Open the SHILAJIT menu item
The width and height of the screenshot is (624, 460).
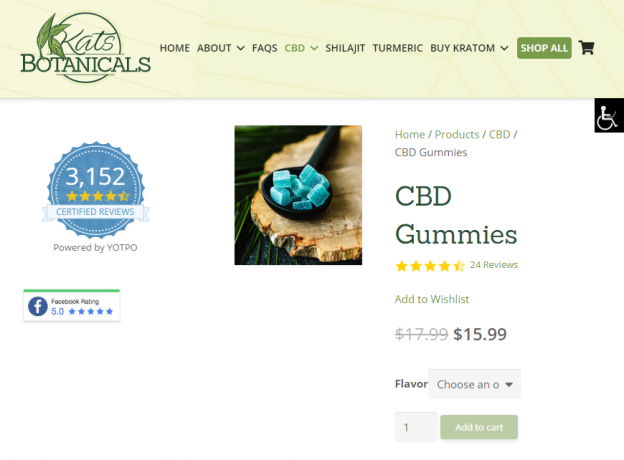[x=345, y=48]
